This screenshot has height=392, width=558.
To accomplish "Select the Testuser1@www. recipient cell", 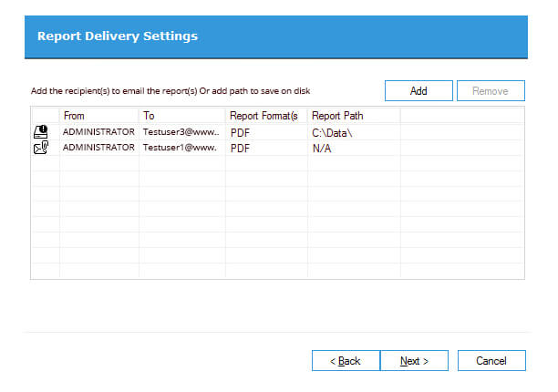I will pos(181,148).
